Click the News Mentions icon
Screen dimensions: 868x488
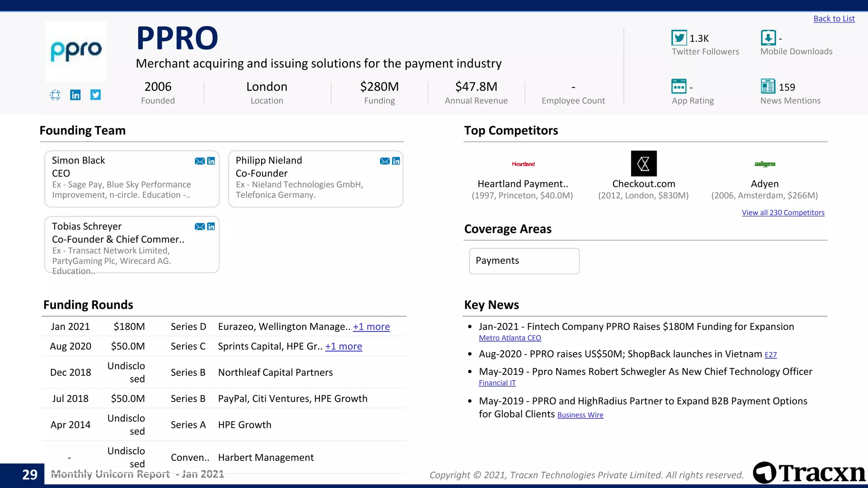(x=768, y=86)
